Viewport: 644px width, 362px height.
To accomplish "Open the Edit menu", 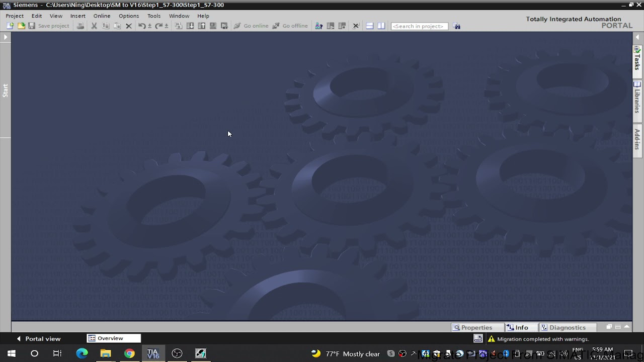I will tap(37, 16).
